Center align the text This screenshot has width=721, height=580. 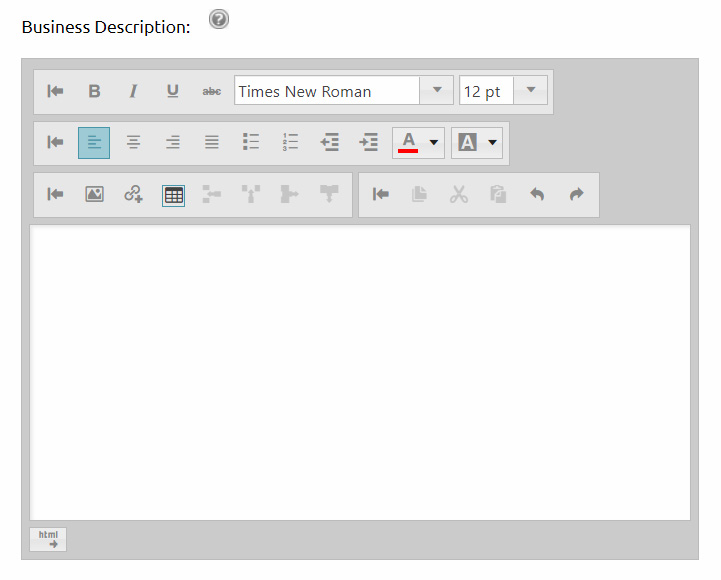pos(133,143)
